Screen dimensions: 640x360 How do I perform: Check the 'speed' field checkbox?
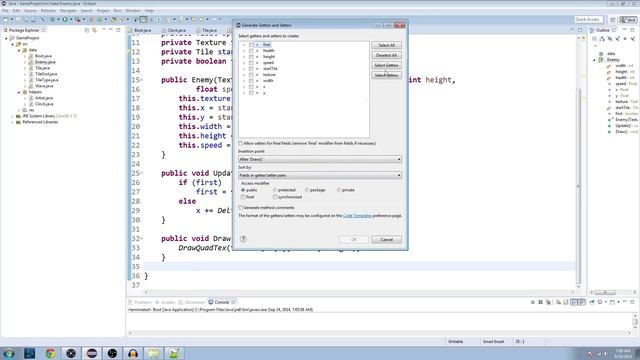click(251, 62)
